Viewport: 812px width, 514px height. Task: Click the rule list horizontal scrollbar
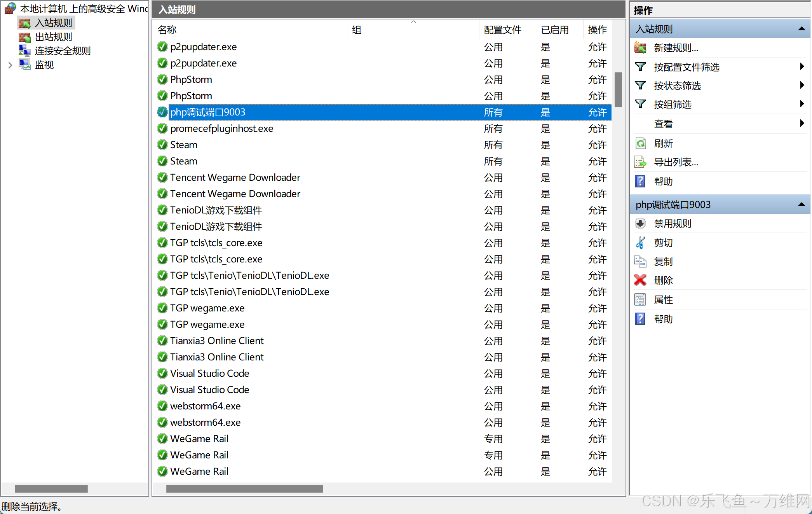coord(244,489)
